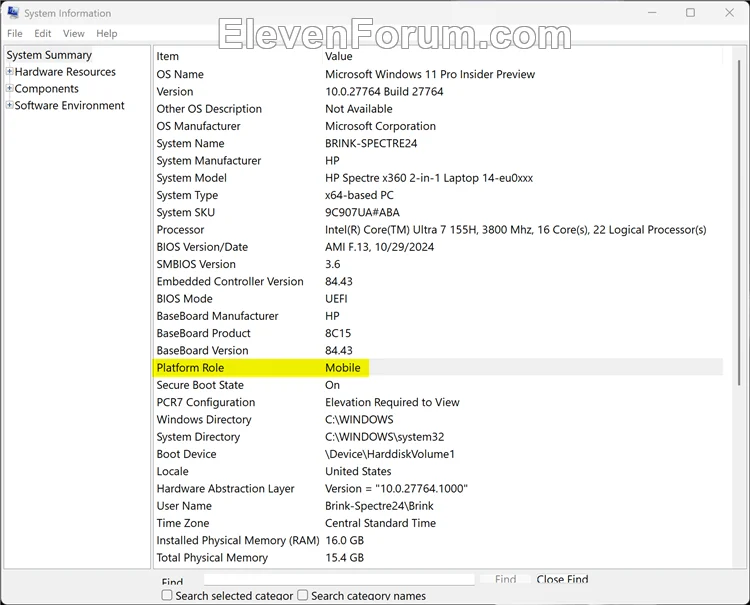
Task: Open the Help menu
Action: click(x=107, y=33)
